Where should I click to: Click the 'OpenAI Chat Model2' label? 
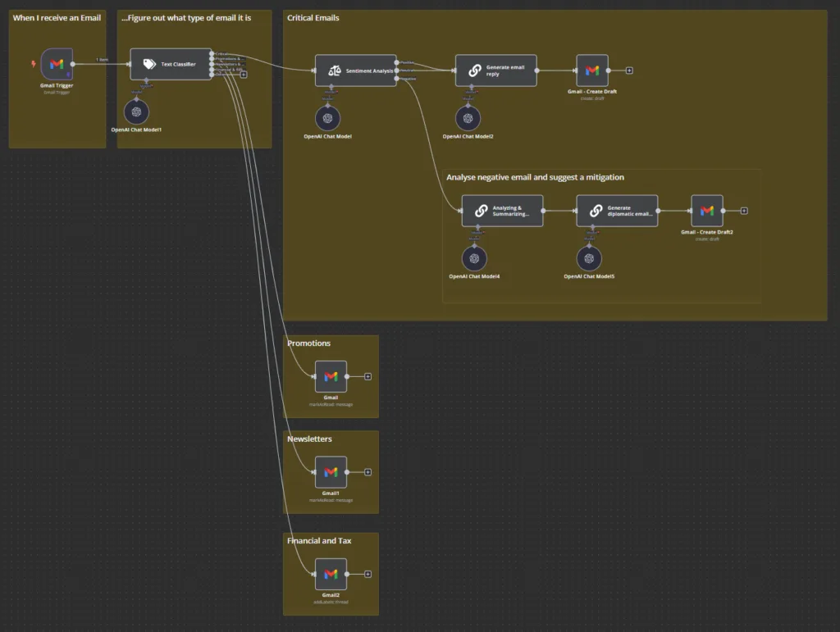pyautogui.click(x=468, y=136)
